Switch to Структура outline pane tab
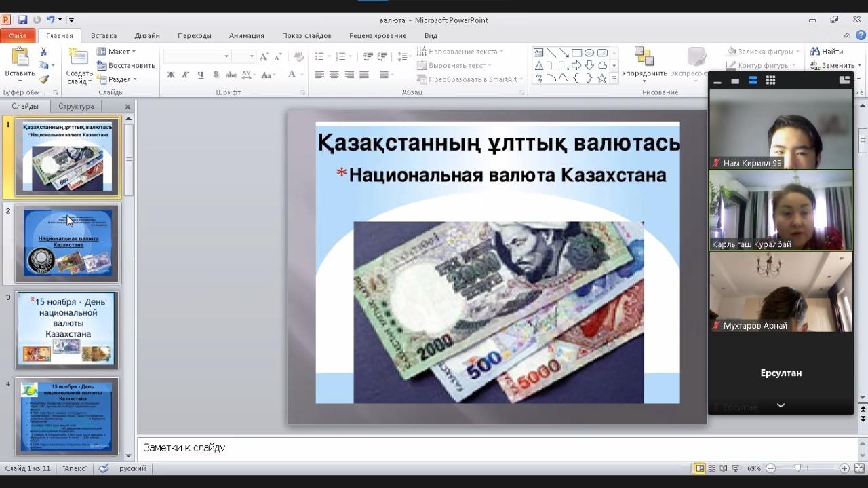Image resolution: width=868 pixels, height=488 pixels. tap(76, 107)
